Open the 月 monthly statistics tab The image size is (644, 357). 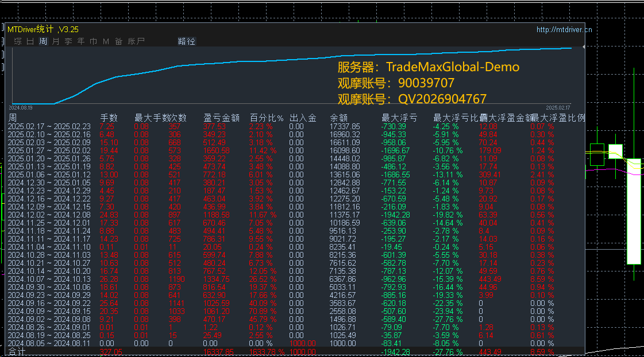point(56,41)
